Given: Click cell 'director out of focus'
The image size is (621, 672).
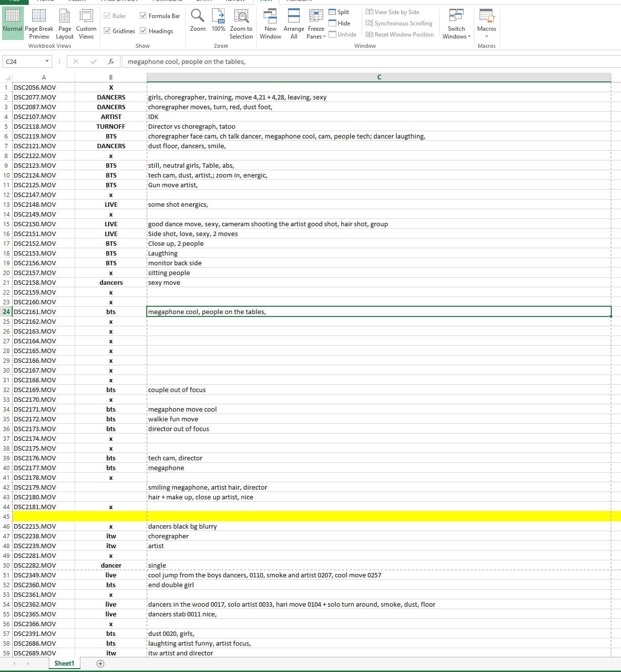Looking at the screenshot, I should point(379,429).
